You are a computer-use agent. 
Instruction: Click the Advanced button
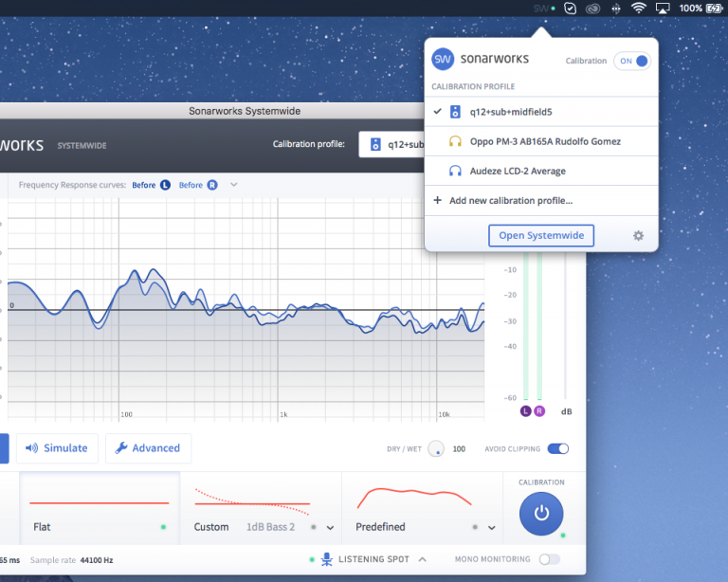148,447
